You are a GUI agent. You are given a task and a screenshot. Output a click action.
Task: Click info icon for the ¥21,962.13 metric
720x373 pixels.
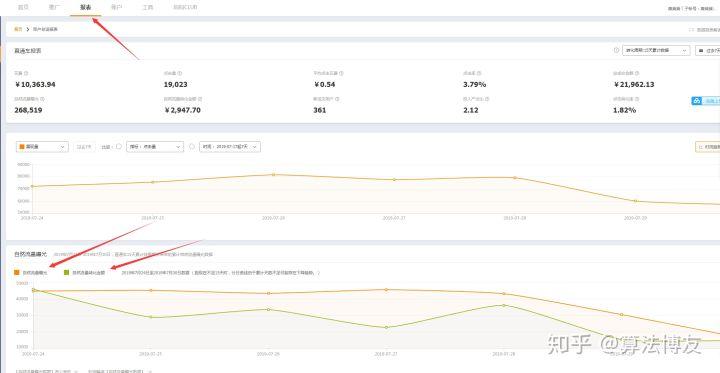[x=637, y=73]
